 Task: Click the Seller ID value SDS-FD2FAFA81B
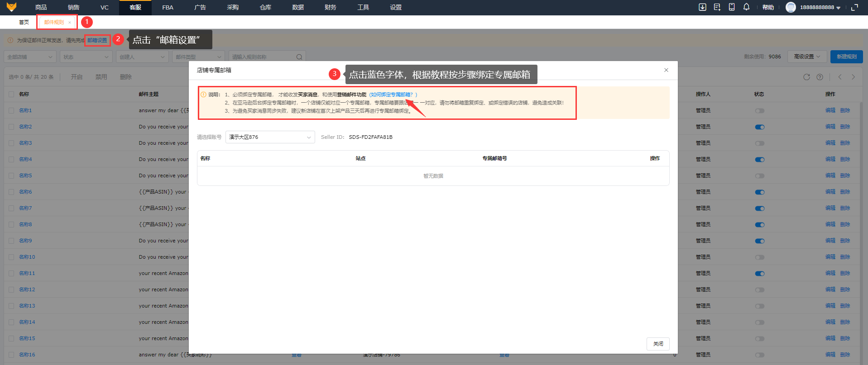(370, 137)
